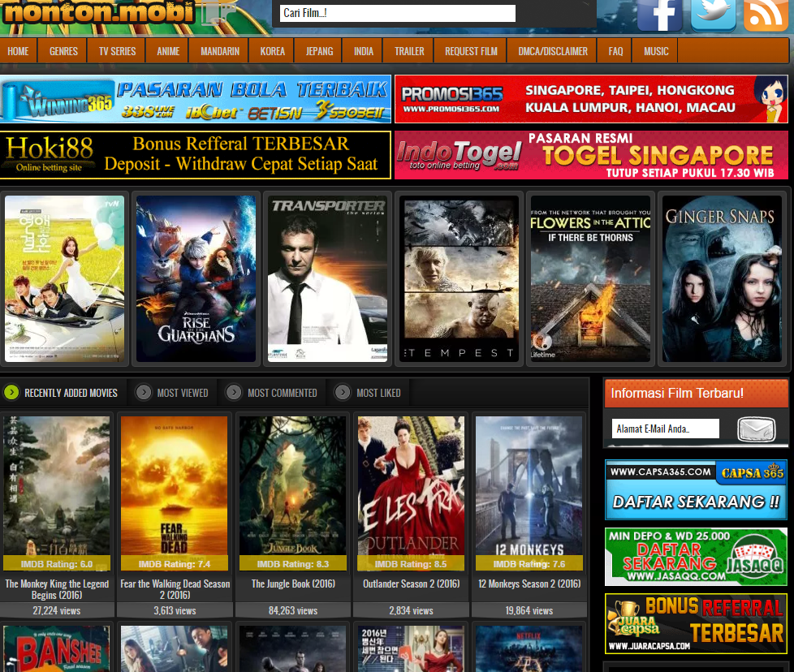Click The Monkey King the Legend Begins title

(x=57, y=589)
